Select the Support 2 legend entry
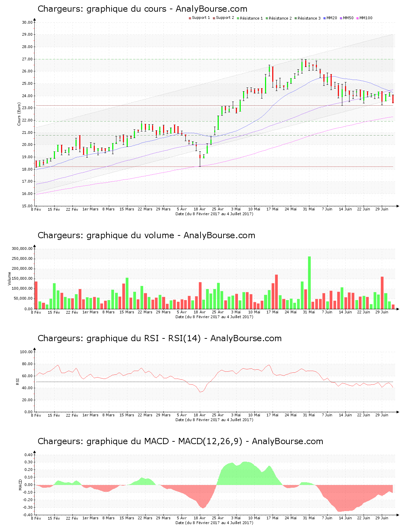Image resolution: width=412 pixels, height=532 pixels. pos(224,18)
